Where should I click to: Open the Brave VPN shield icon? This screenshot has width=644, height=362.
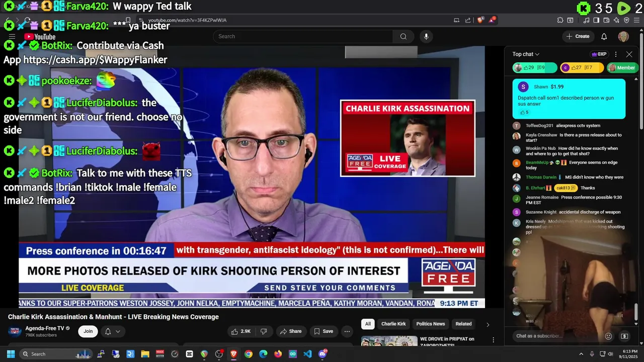626,20
